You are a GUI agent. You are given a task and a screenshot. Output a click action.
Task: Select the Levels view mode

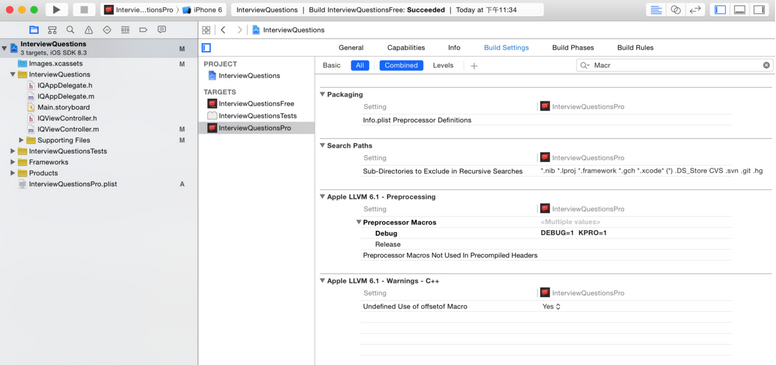(x=443, y=65)
